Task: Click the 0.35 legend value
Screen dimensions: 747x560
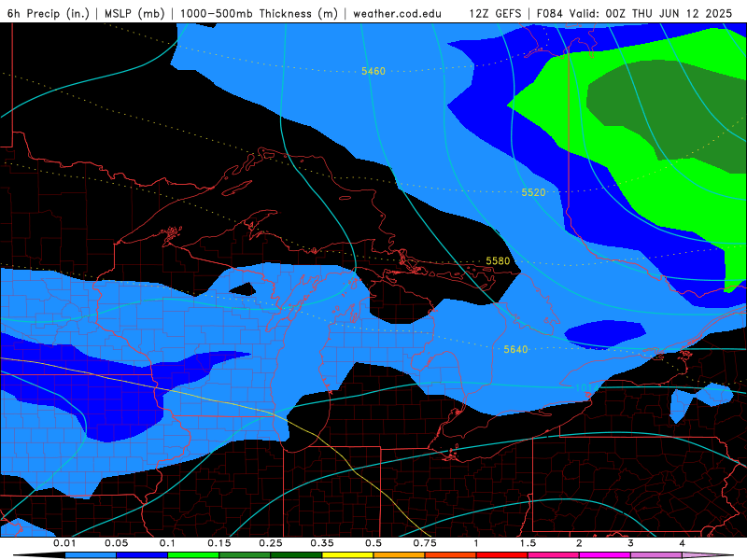Action: pos(322,543)
